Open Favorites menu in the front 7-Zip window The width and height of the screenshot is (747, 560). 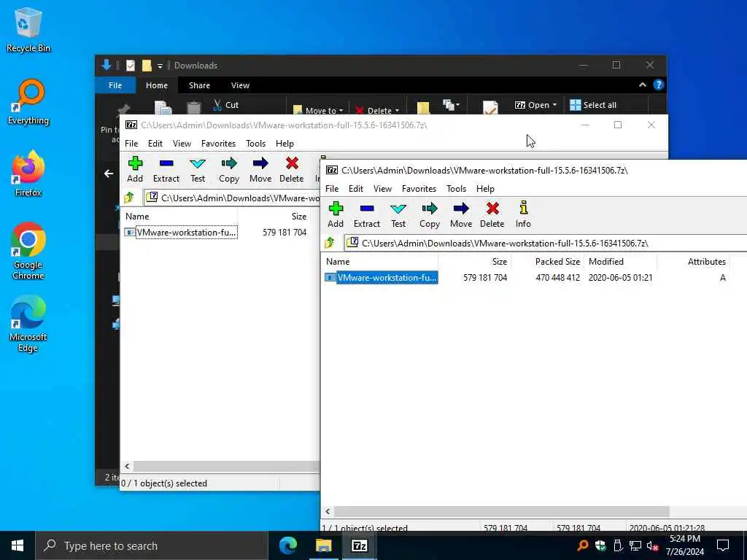(x=419, y=189)
